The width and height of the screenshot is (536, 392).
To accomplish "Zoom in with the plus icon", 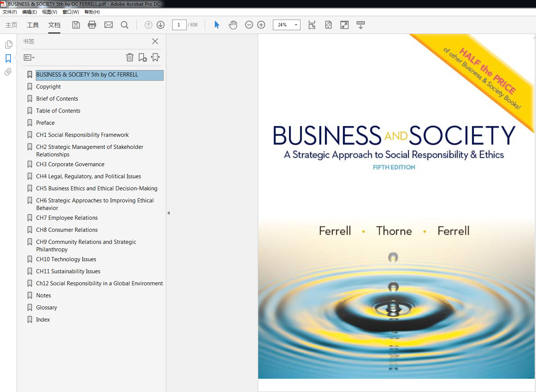I will tap(261, 25).
